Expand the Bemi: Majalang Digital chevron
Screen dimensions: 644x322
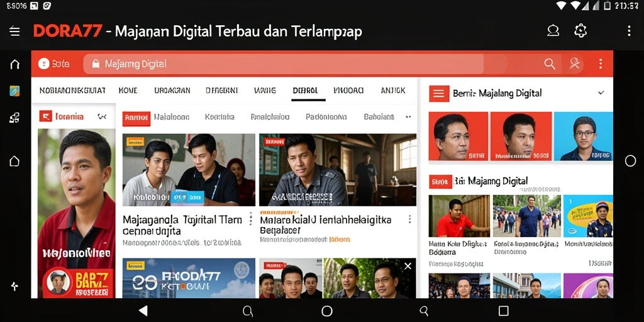[601, 93]
